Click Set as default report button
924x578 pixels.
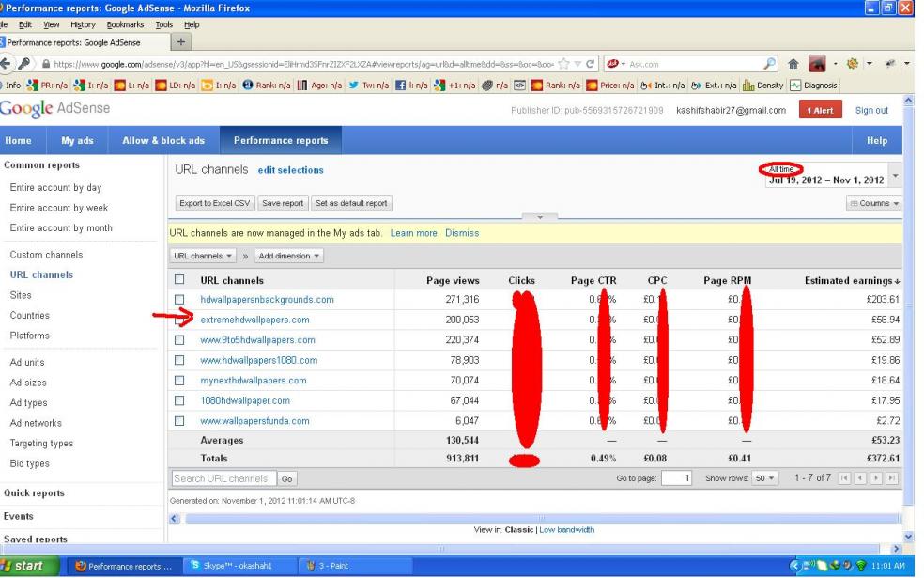pyautogui.click(x=351, y=204)
